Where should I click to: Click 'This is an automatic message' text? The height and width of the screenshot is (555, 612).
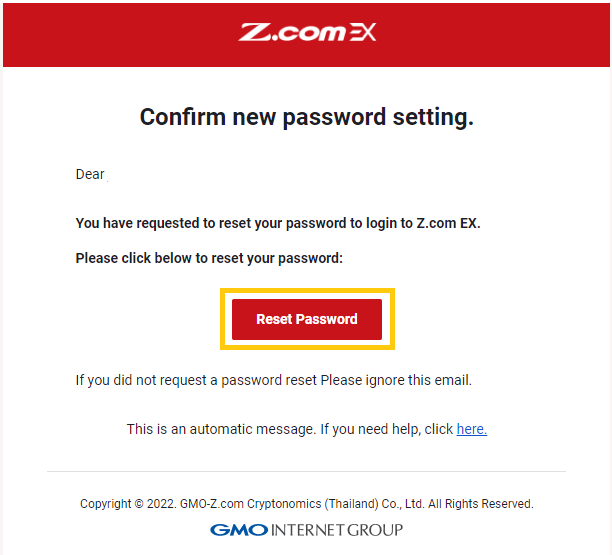(220, 429)
